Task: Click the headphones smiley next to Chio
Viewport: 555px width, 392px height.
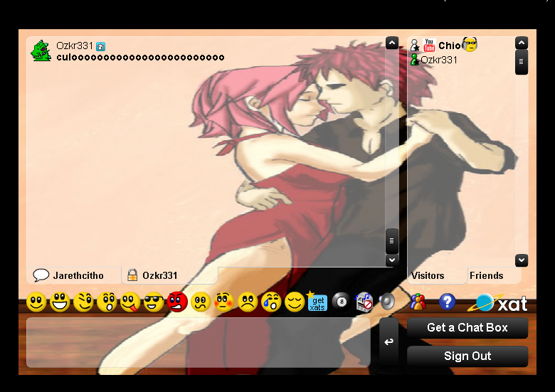Action: pyautogui.click(x=470, y=44)
